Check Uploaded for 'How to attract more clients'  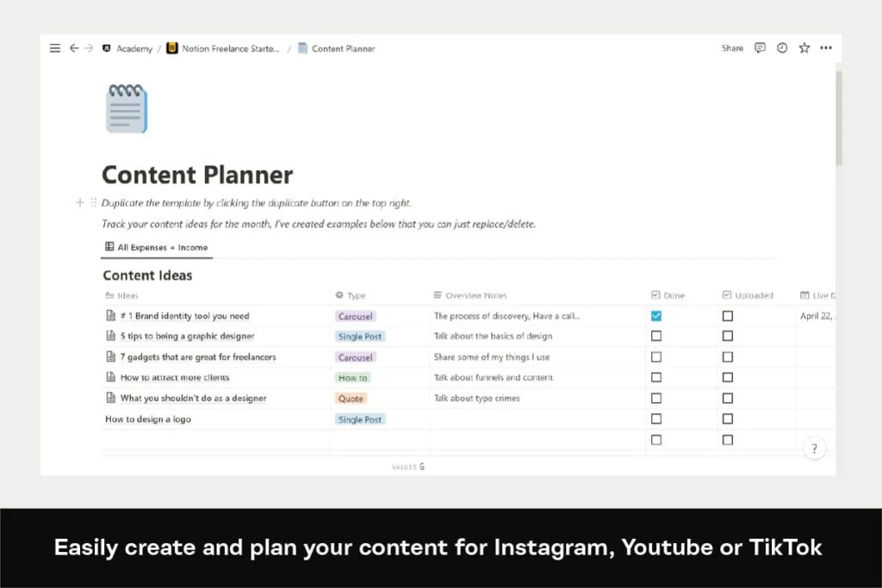click(x=728, y=377)
